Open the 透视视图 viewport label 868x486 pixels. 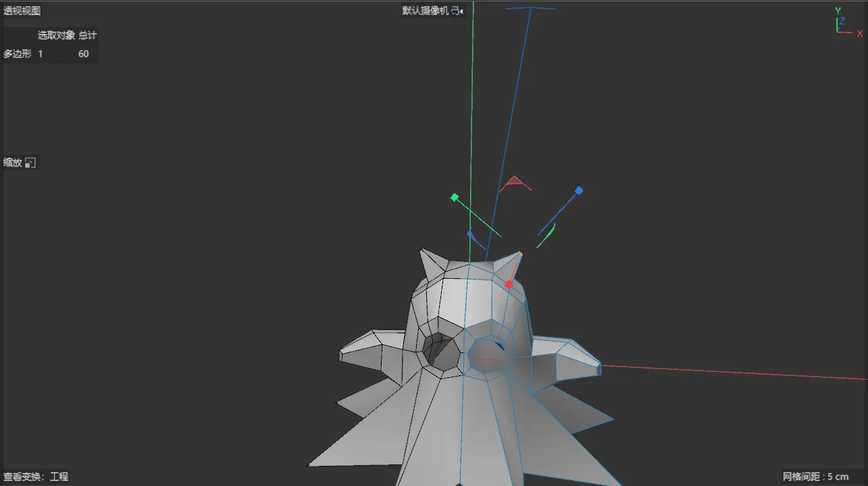click(x=22, y=11)
